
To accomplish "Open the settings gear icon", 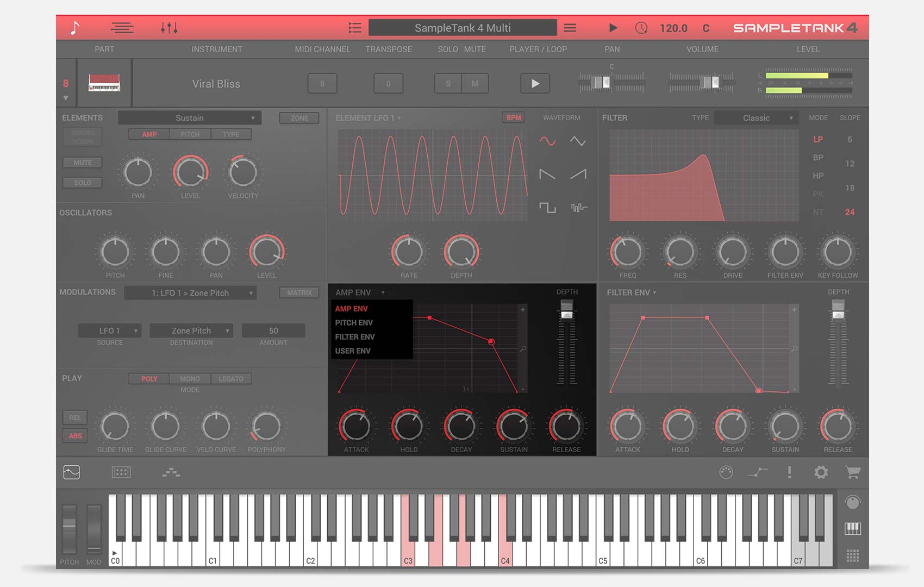I will 821,472.
